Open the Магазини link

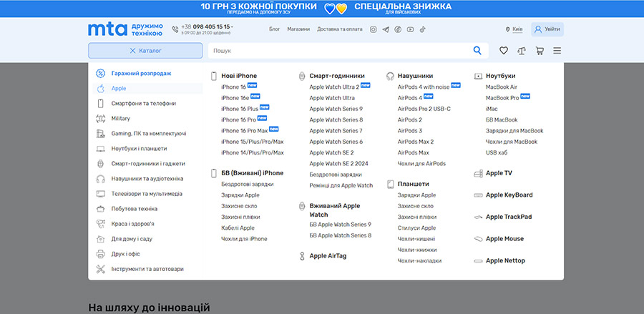coord(298,29)
